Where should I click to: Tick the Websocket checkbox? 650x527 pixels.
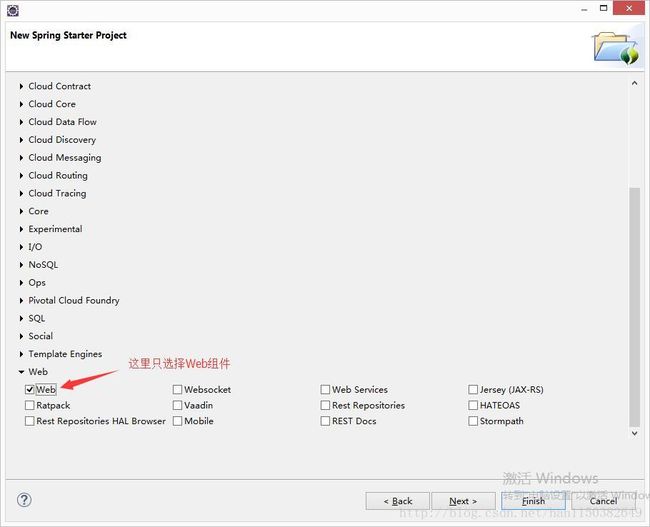[177, 389]
